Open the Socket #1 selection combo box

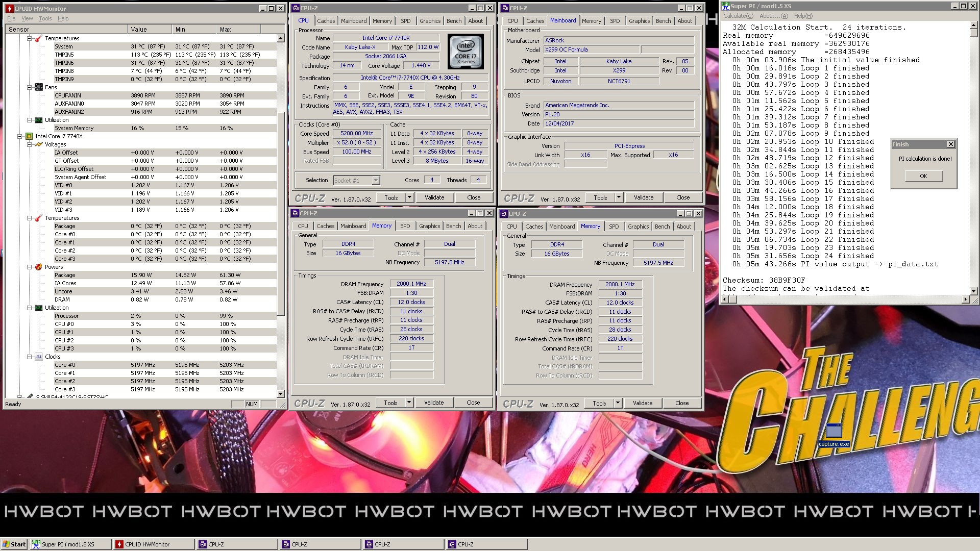click(x=356, y=180)
